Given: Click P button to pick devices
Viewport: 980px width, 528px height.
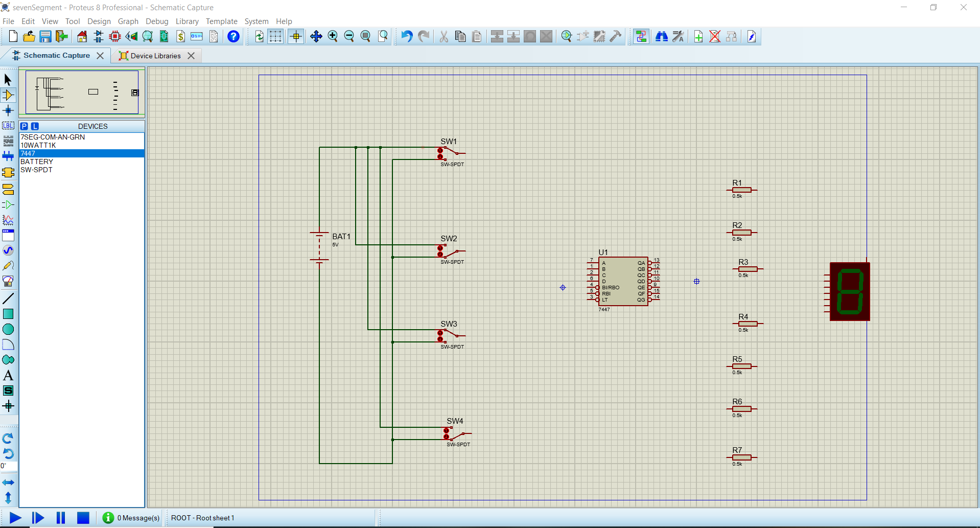Looking at the screenshot, I should tap(24, 126).
